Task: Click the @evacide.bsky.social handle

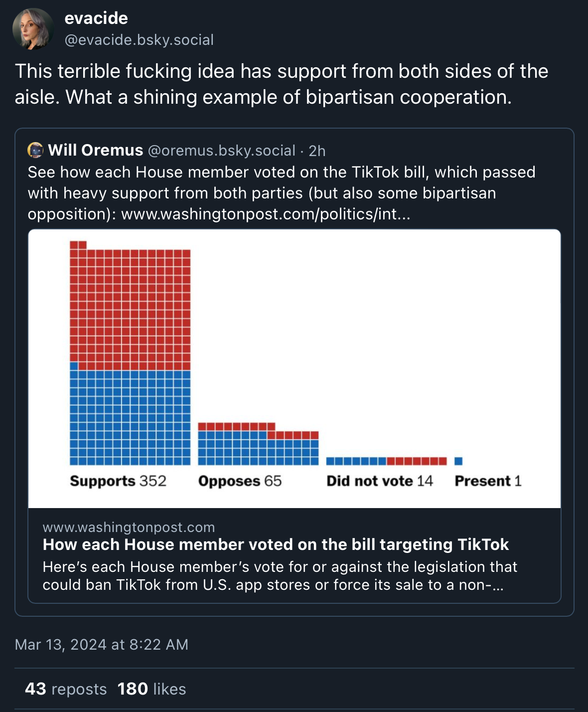Action: [139, 40]
